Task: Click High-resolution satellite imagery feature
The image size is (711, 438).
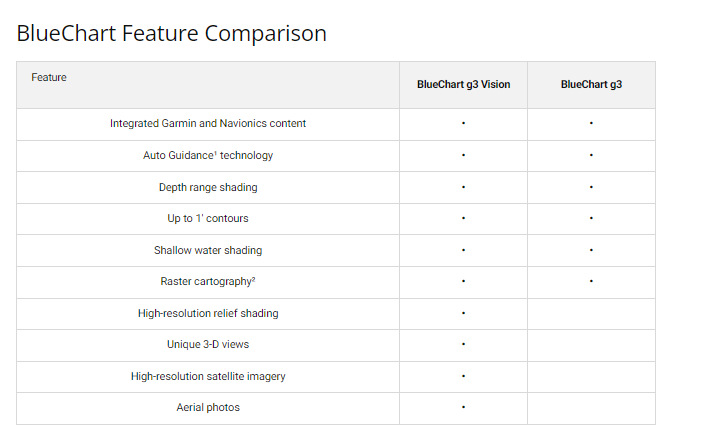Action: pos(208,376)
